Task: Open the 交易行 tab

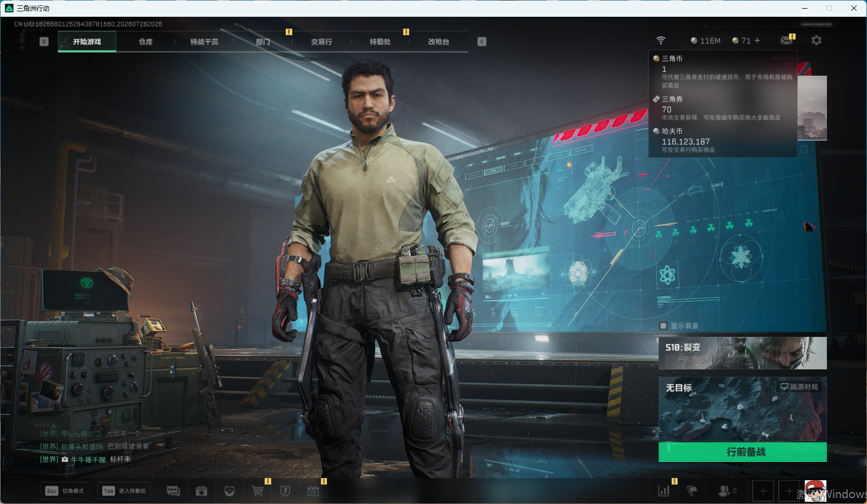Action: [x=321, y=42]
